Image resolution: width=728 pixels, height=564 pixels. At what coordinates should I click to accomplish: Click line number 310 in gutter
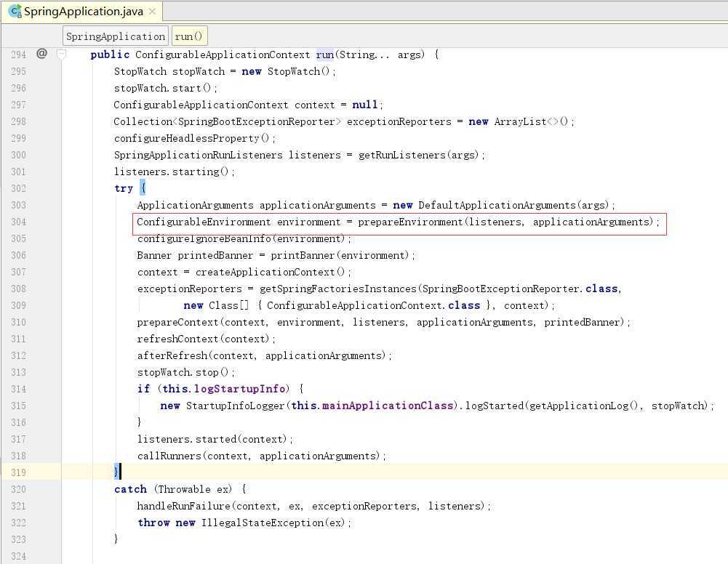pos(19,323)
